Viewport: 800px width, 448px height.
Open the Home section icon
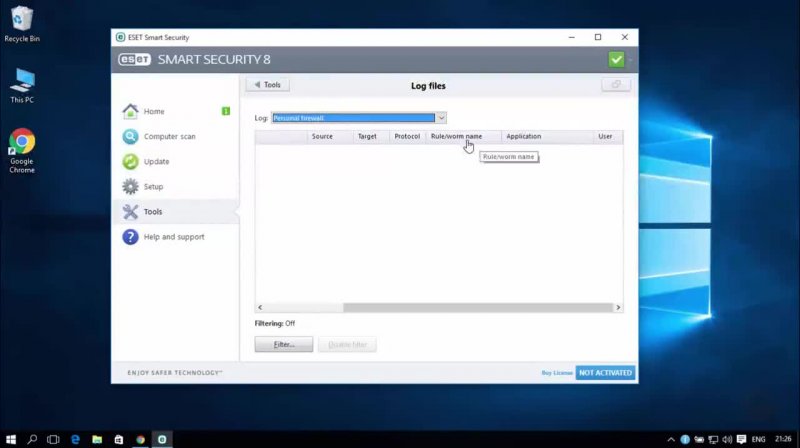click(x=130, y=111)
